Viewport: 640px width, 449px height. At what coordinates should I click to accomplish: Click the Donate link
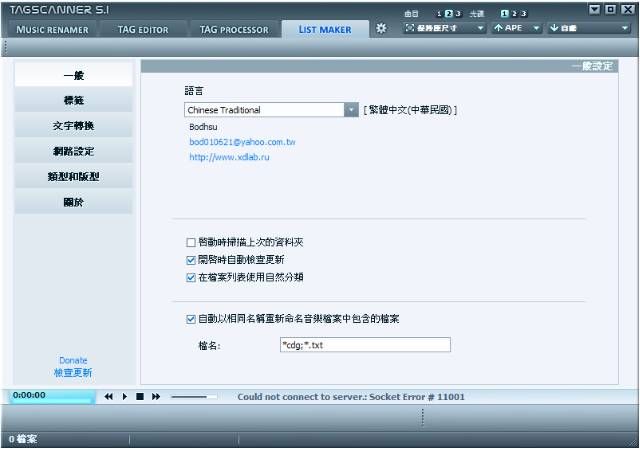[x=73, y=360]
